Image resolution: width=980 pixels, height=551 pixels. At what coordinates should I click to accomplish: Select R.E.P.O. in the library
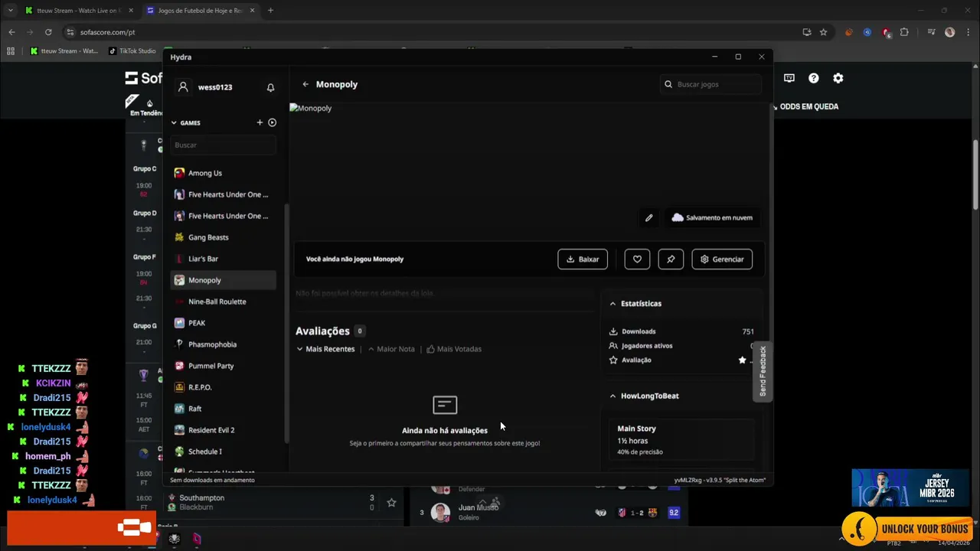pos(223,387)
